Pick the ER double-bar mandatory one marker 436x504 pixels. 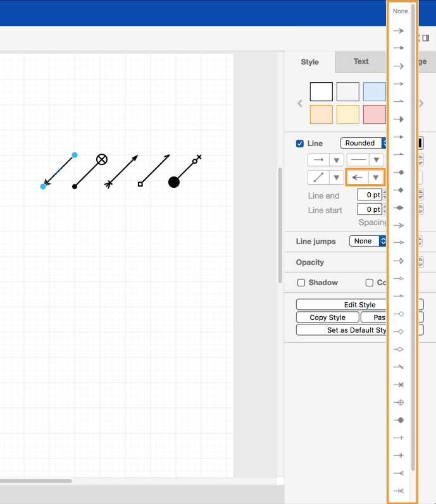pyautogui.click(x=399, y=455)
